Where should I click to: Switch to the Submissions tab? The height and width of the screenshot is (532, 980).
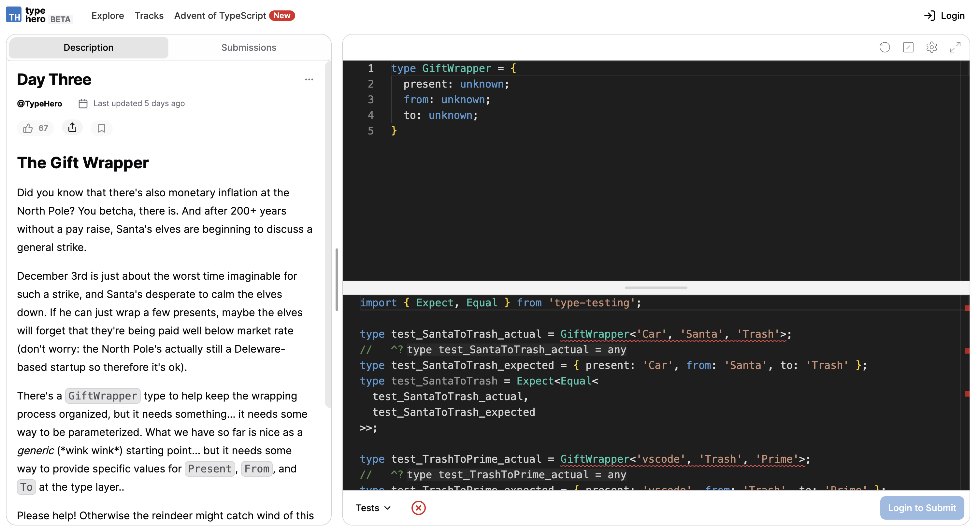tap(249, 47)
